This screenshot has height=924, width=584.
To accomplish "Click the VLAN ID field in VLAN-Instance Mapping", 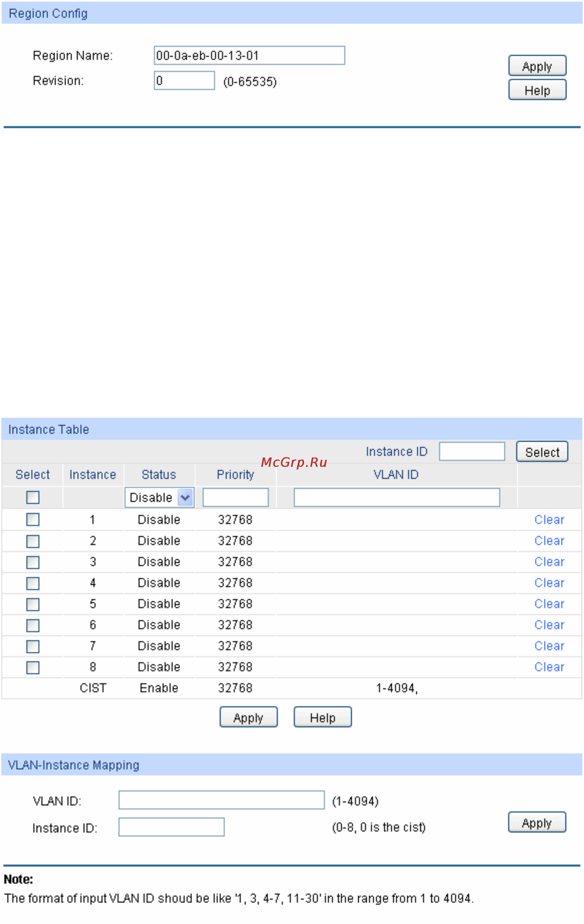I will coord(222,801).
